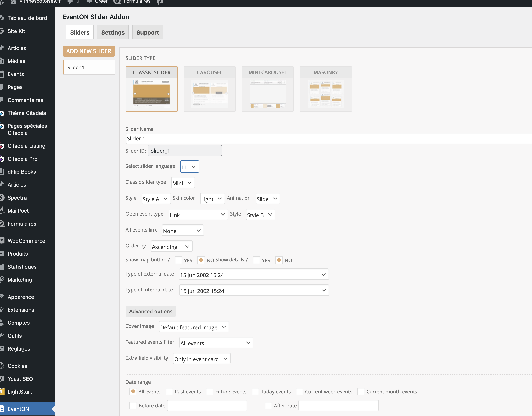The height and width of the screenshot is (416, 532).
Task: Enable the Past events checkbox
Action: (x=169, y=391)
